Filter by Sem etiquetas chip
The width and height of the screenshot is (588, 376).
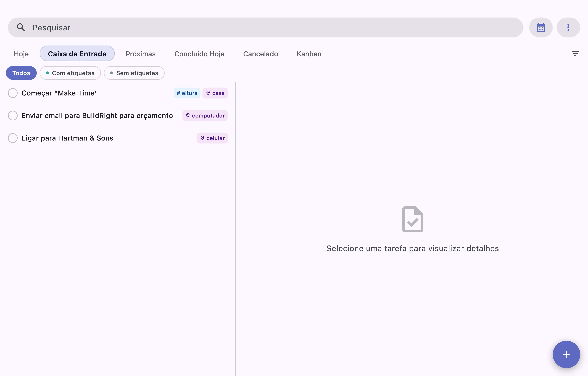(134, 73)
